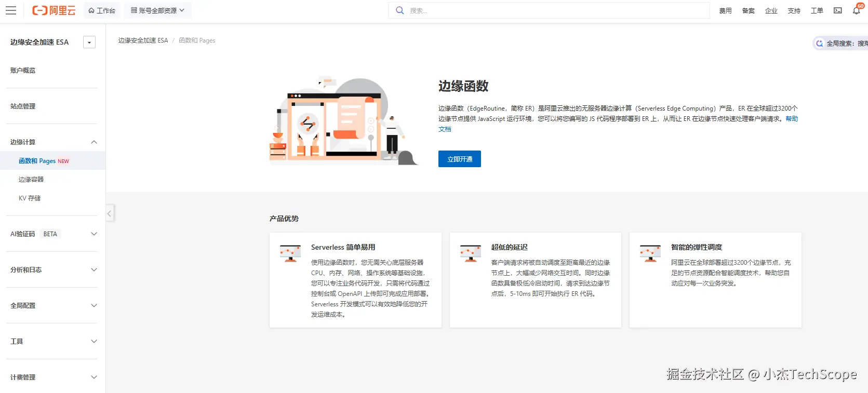
Task: Click the 智能的弹性调度 card icon
Action: [650, 253]
